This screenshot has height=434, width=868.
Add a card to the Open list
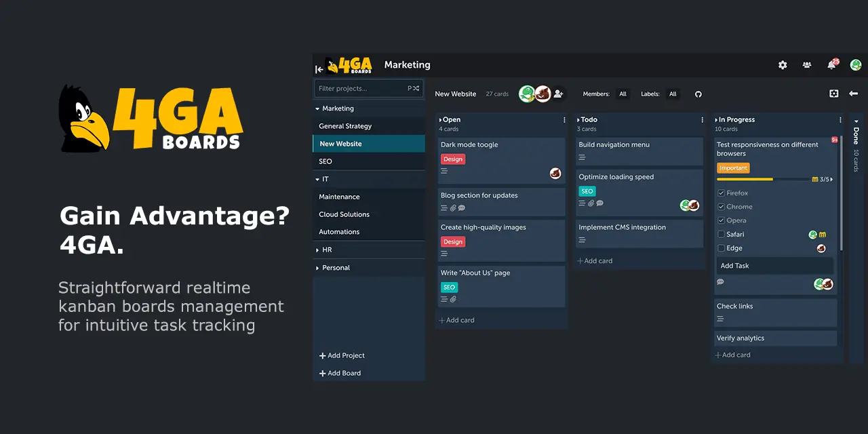tap(456, 320)
